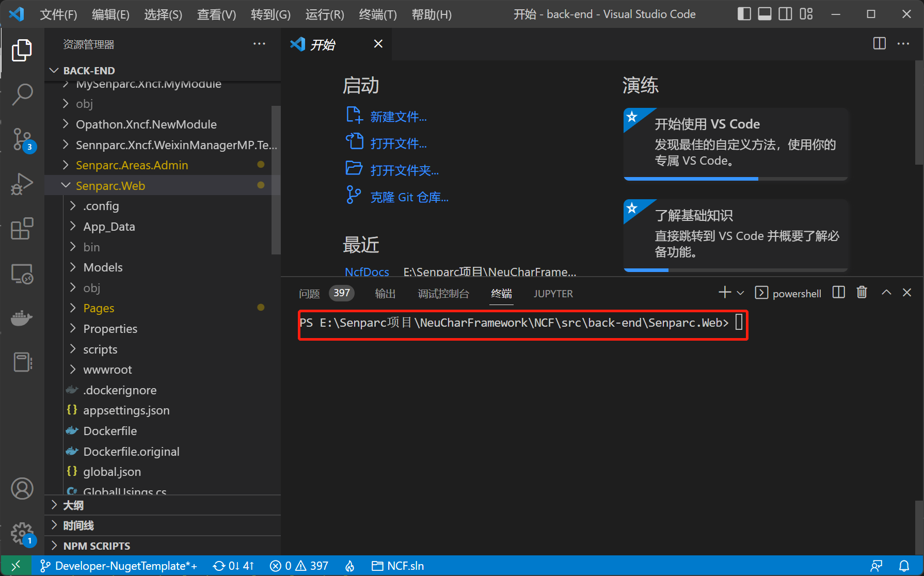Toggle secondary sidebar layout button

click(x=785, y=14)
